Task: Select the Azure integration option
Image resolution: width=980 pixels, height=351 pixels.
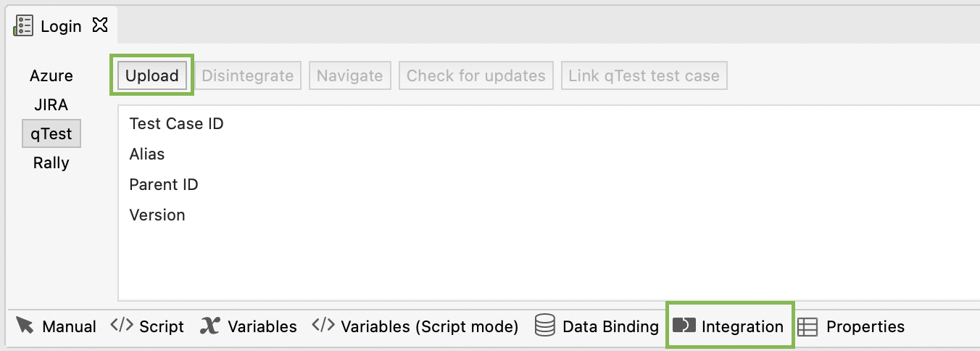Action: click(51, 75)
